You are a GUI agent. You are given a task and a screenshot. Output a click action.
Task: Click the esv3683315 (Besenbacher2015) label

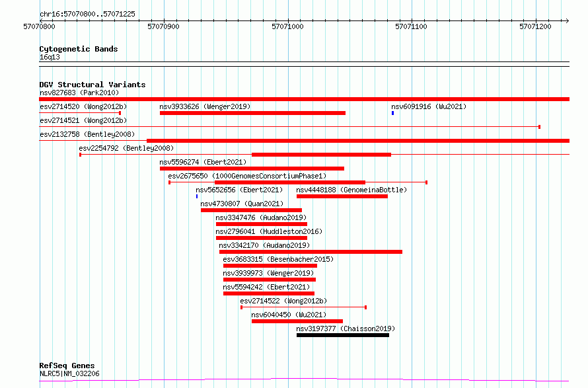tap(278, 259)
